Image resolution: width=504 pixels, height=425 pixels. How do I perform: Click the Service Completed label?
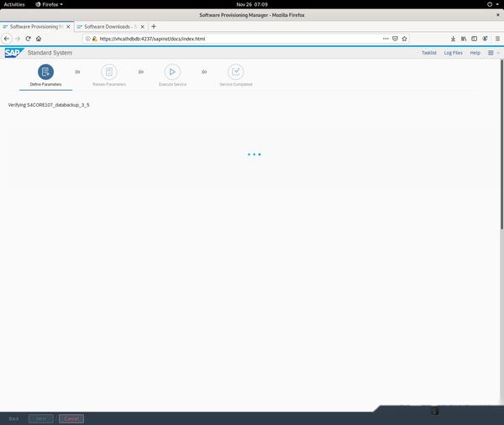pos(235,84)
